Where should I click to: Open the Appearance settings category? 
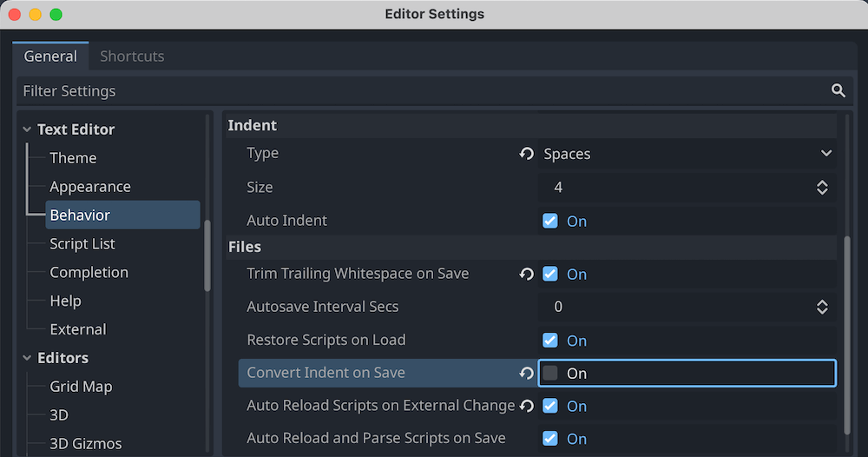click(x=90, y=187)
